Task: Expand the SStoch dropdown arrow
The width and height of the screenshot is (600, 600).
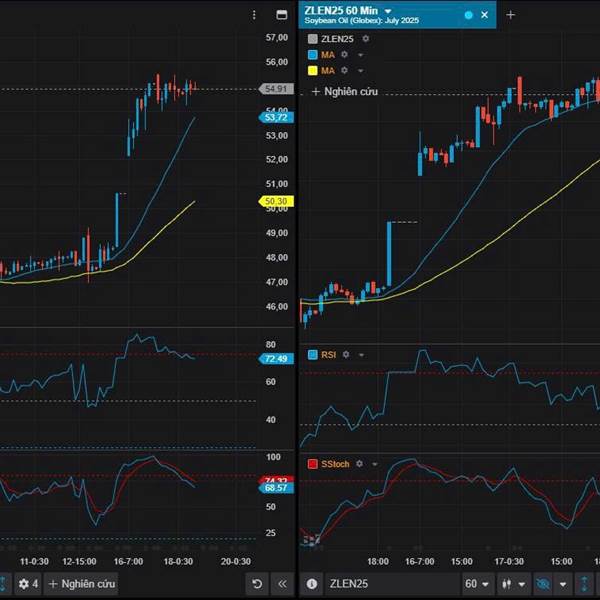Action: [x=375, y=464]
